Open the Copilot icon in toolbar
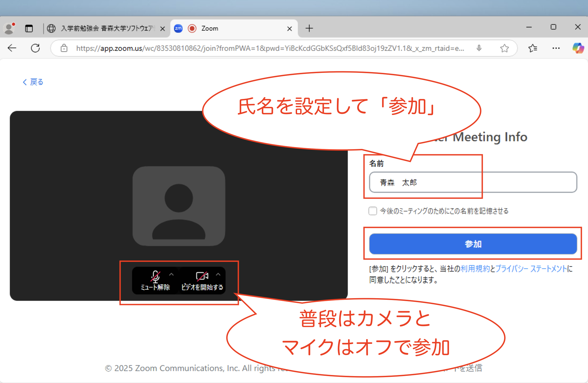The image size is (588, 383). pyautogui.click(x=578, y=48)
